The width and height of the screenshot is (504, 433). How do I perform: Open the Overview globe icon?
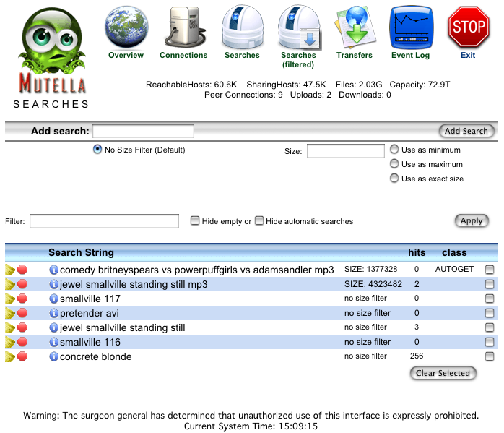click(126, 26)
